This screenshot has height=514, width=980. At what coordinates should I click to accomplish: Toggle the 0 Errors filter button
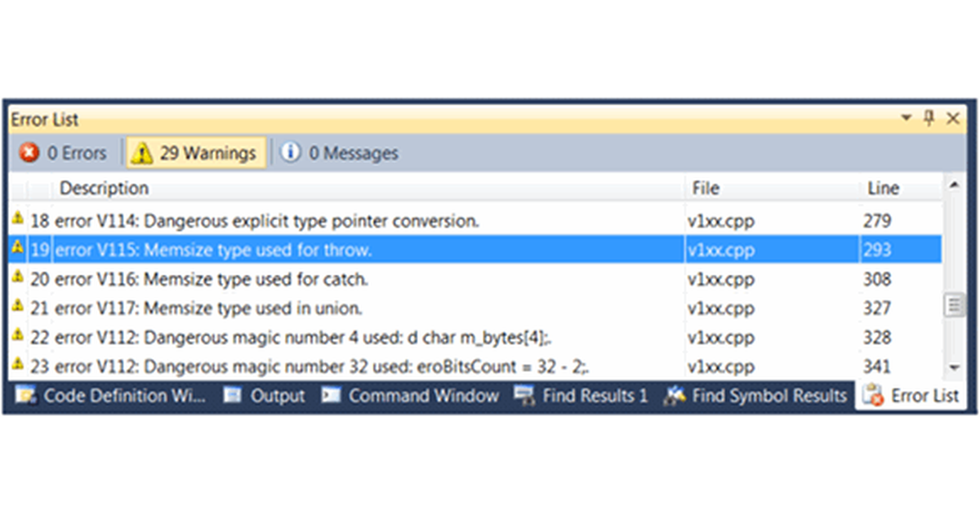coord(64,153)
